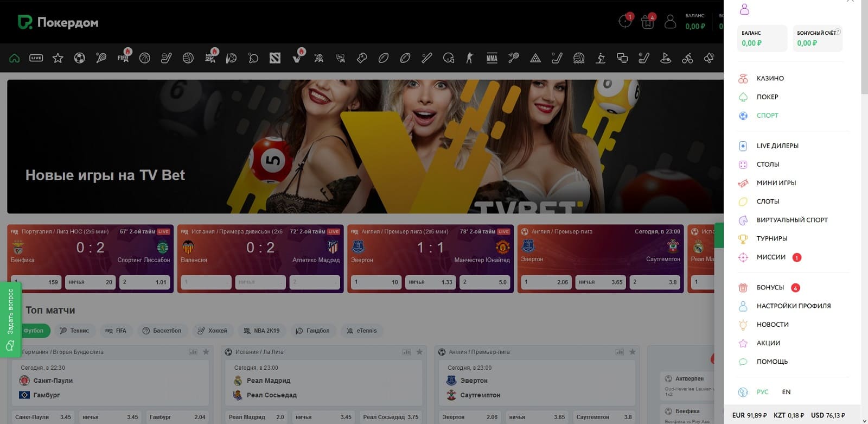Screen dimensions: 868x424
Task: Switch language to EN
Action: coord(786,392)
